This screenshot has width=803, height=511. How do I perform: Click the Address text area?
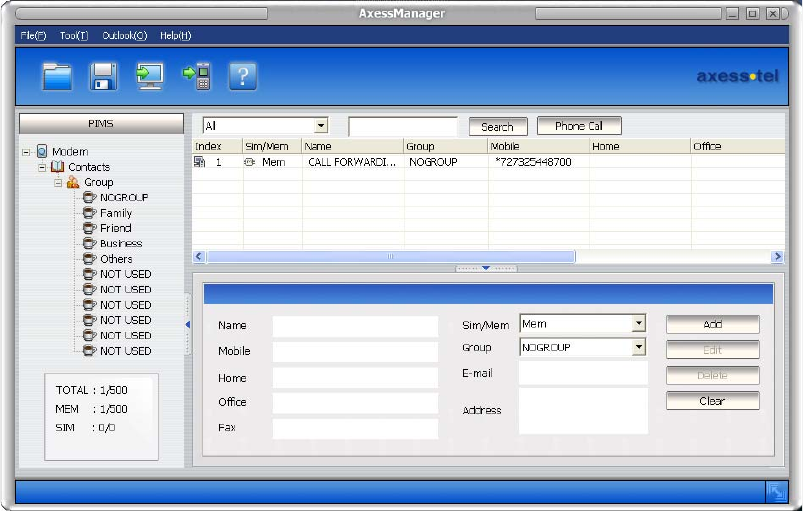[x=583, y=411]
